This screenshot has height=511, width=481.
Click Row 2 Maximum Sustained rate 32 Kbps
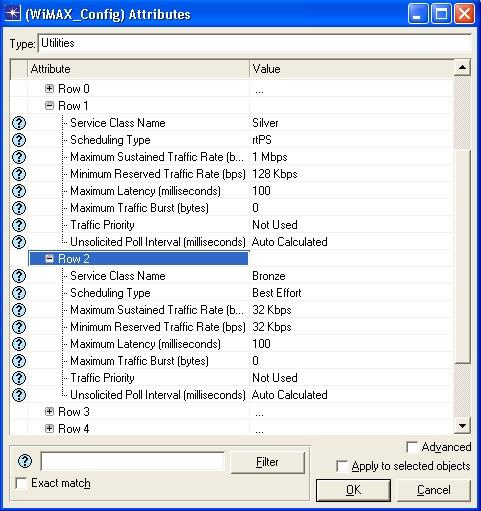[x=272, y=310]
